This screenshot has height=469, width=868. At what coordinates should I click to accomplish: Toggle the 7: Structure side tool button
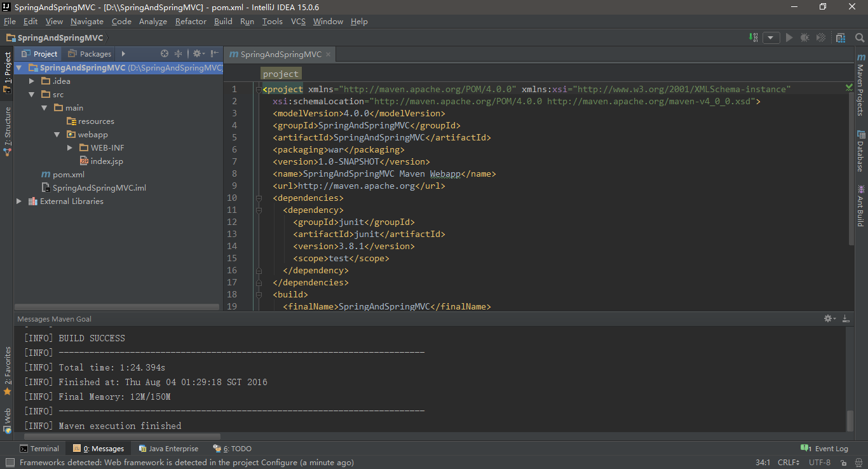point(7,132)
